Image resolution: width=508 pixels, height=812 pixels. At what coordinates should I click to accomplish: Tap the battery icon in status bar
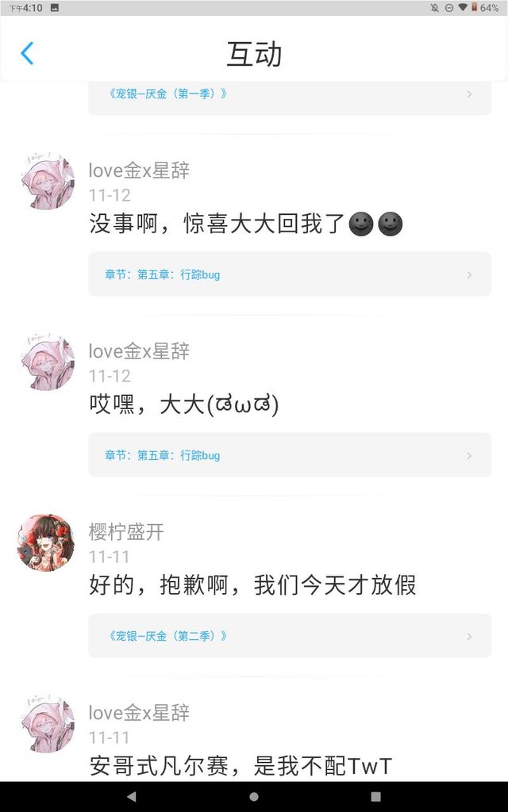click(474, 8)
